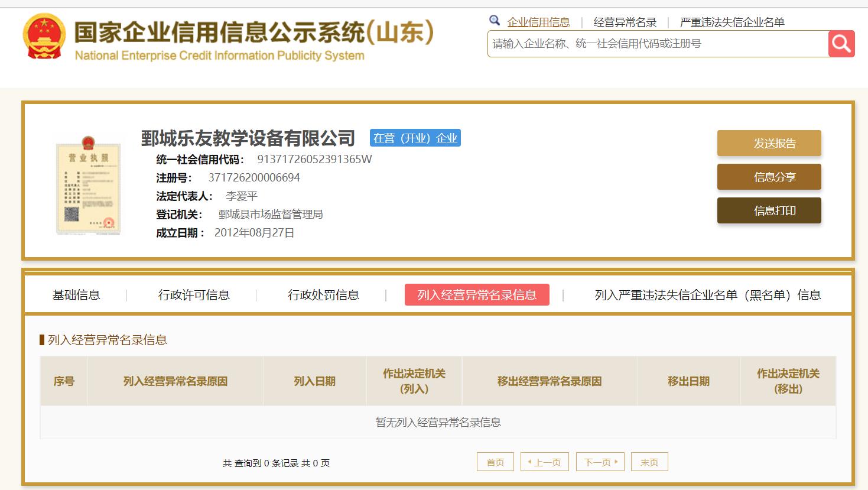Click the 列入经营异常名录原因 column header
868x490 pixels.
pos(175,381)
